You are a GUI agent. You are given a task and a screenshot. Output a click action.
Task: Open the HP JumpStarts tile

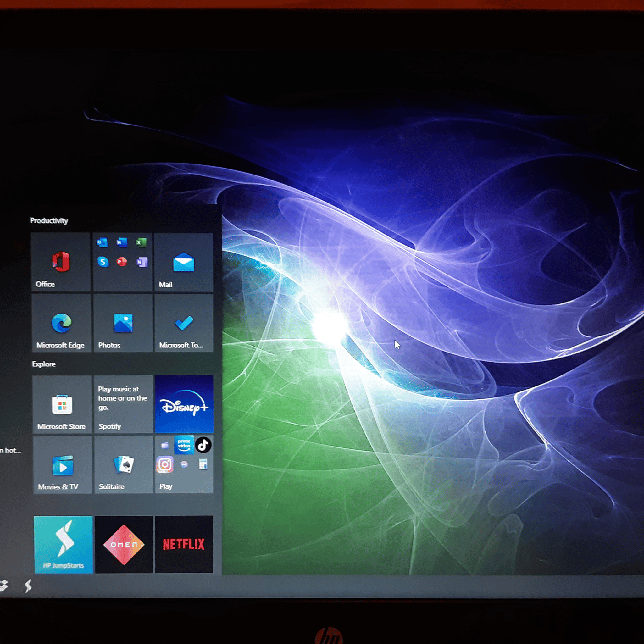[63, 544]
